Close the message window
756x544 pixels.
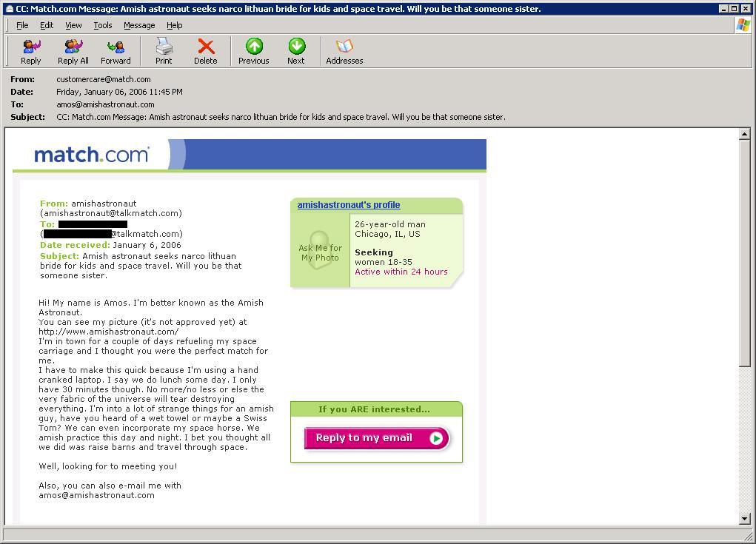click(x=746, y=9)
